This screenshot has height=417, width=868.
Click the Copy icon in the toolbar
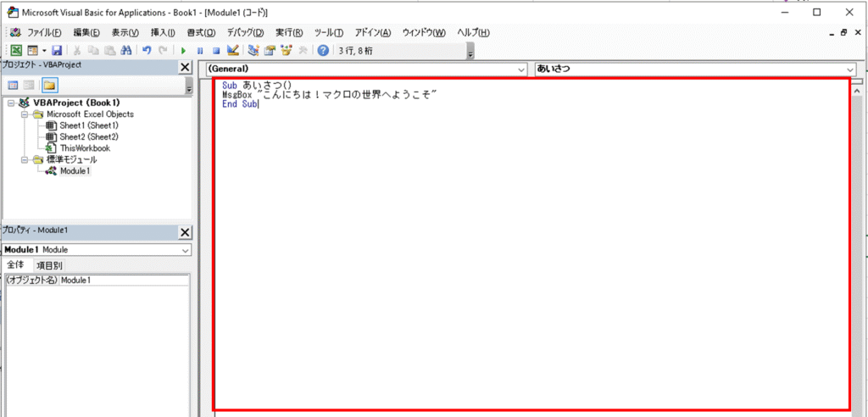tap(93, 50)
